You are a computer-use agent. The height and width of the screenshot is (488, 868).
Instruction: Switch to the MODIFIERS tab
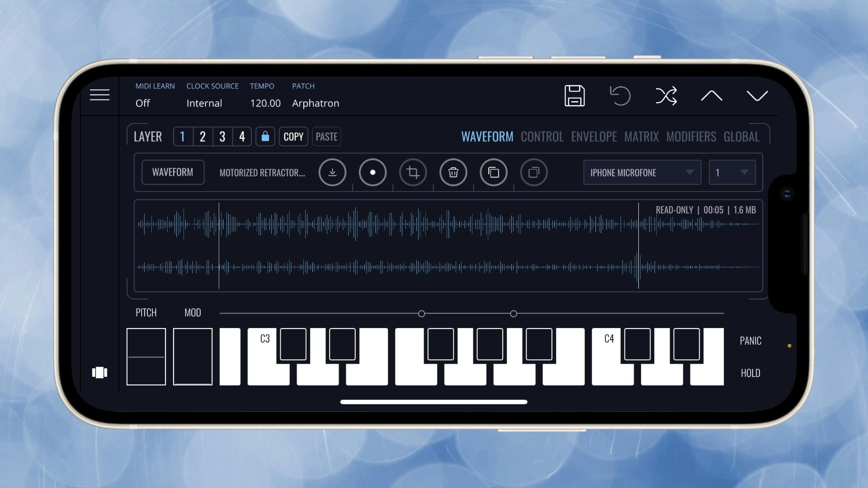tap(691, 136)
